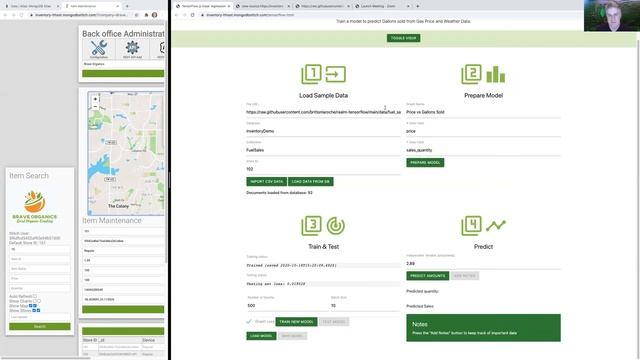The height and width of the screenshot is (360, 640).
Task: Click the Last Update field in Item Search
Action: click(40, 317)
